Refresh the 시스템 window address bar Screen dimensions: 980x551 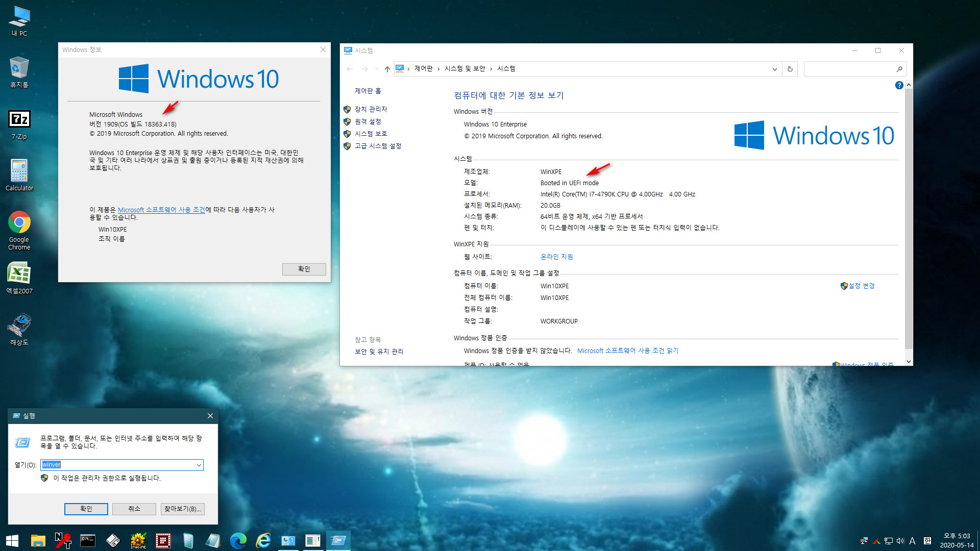(790, 69)
